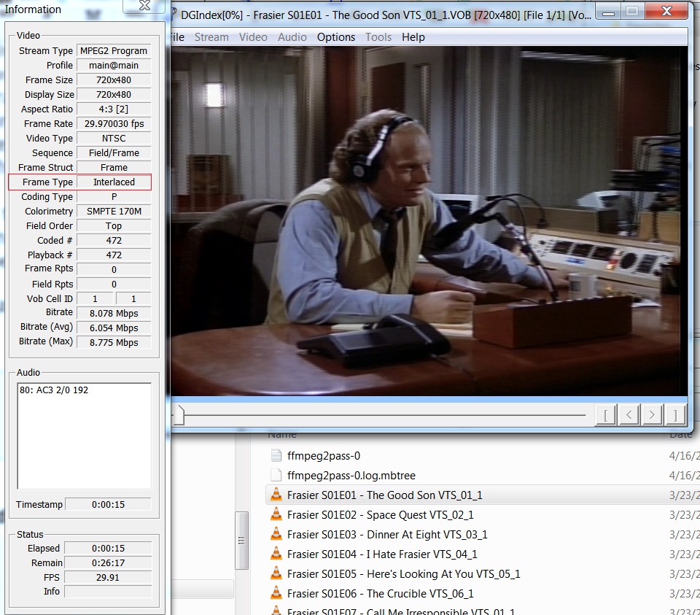Click the Bitrate (Max) value '8.775 Mbps'
Screen dimensions: 700x615
tap(114, 343)
